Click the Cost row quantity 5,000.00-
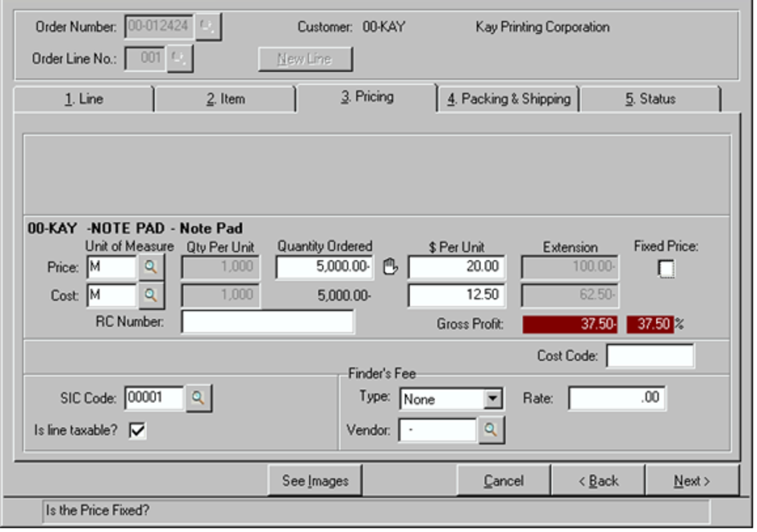The height and width of the screenshot is (532, 757). 344,295
